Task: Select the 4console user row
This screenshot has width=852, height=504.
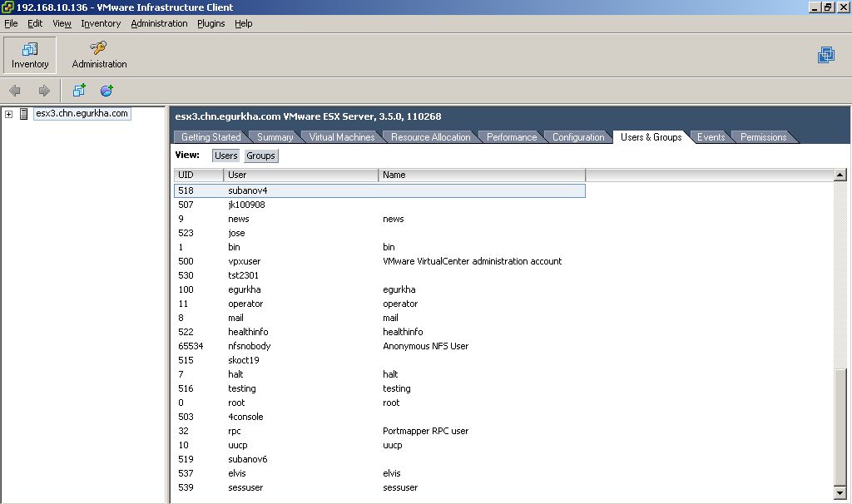Action: [x=379, y=417]
